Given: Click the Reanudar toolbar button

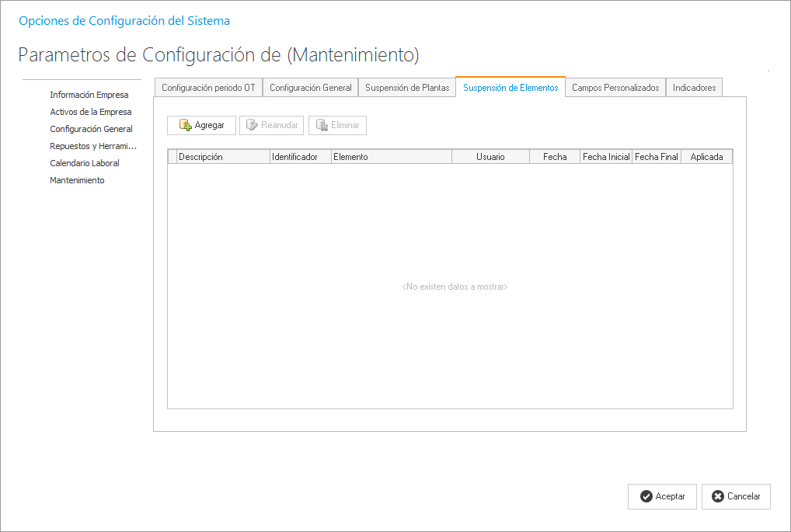Looking at the screenshot, I should point(271,125).
